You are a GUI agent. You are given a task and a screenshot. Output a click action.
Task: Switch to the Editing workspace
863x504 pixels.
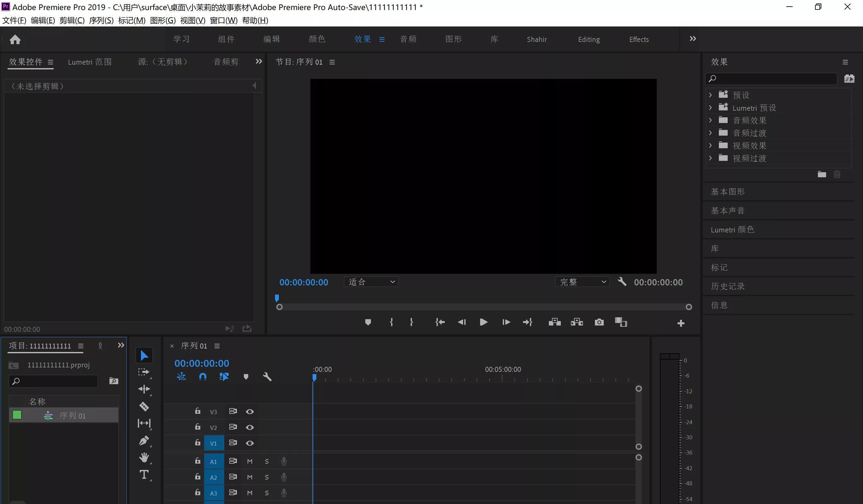coord(589,39)
